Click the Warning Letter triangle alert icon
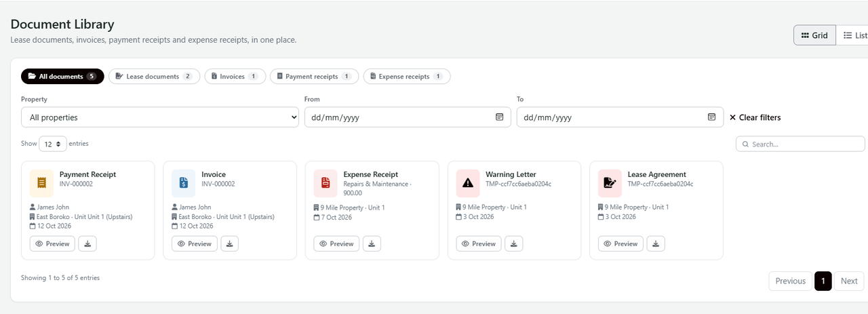This screenshot has width=868, height=314. click(x=468, y=183)
